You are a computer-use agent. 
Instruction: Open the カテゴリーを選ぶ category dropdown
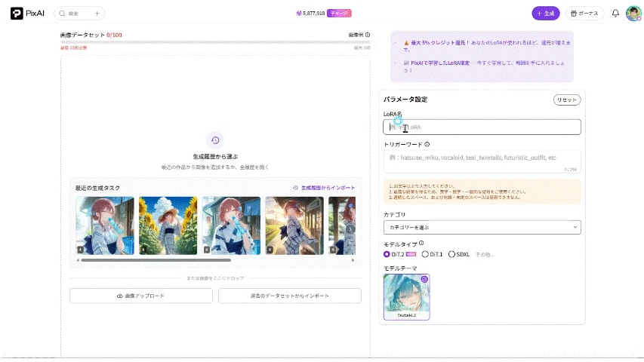click(482, 227)
